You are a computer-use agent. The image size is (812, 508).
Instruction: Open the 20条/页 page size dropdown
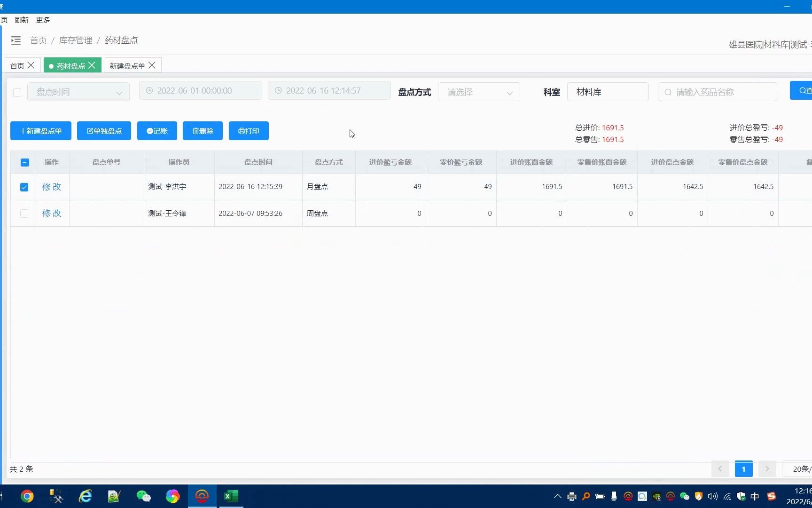[x=797, y=469]
